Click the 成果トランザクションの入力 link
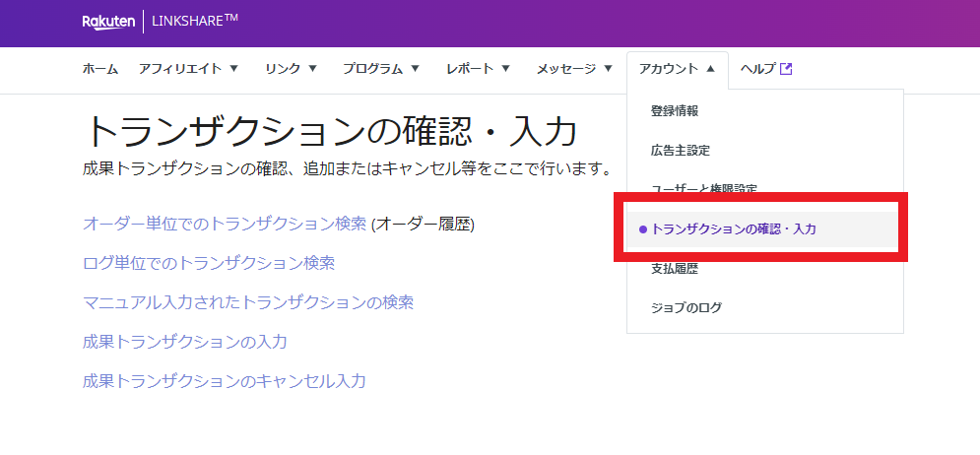The image size is (980, 455). (185, 342)
